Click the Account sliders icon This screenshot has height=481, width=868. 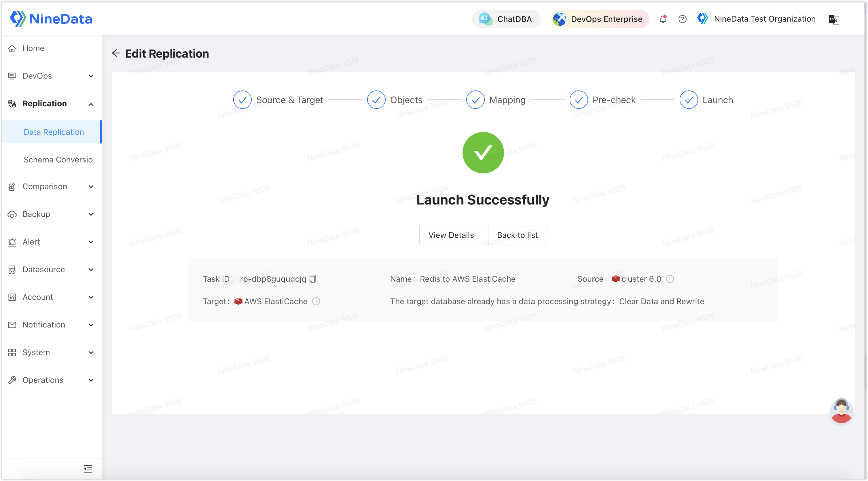coord(12,297)
